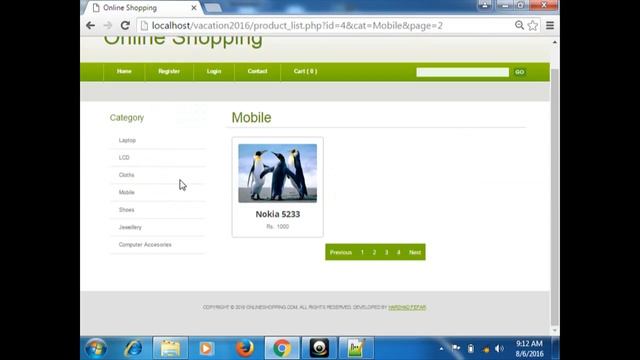Select the LCD category
The width and height of the screenshot is (640, 360).
tap(124, 158)
